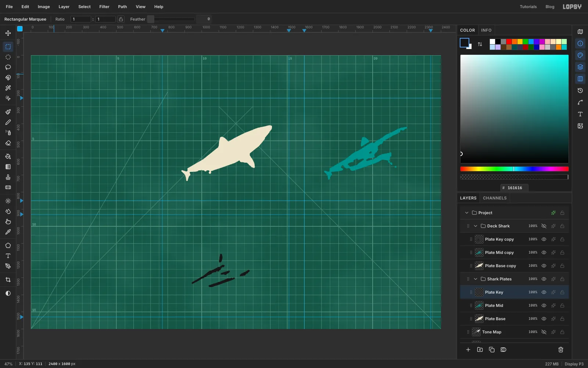
Task: Click the hex color input field
Action: [x=514, y=188]
